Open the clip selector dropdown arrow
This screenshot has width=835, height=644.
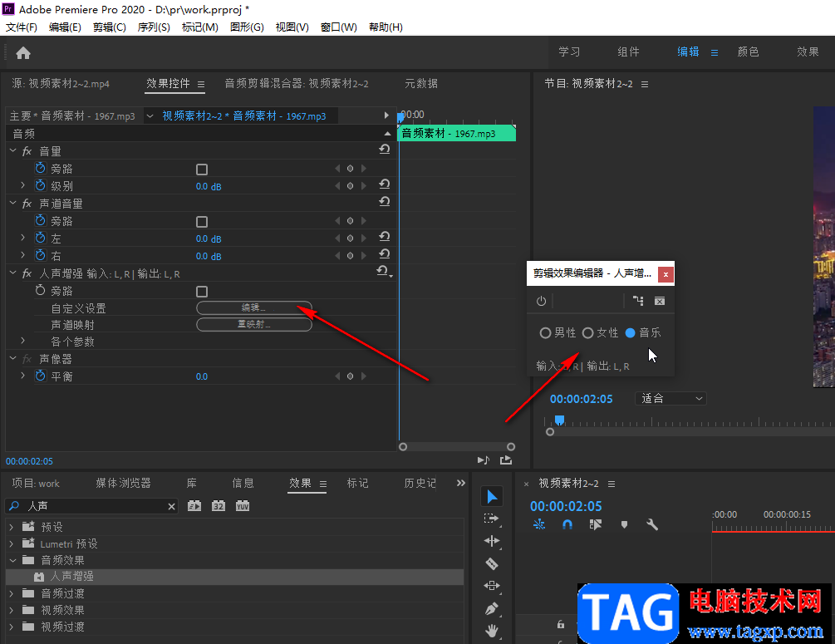pyautogui.click(x=150, y=116)
